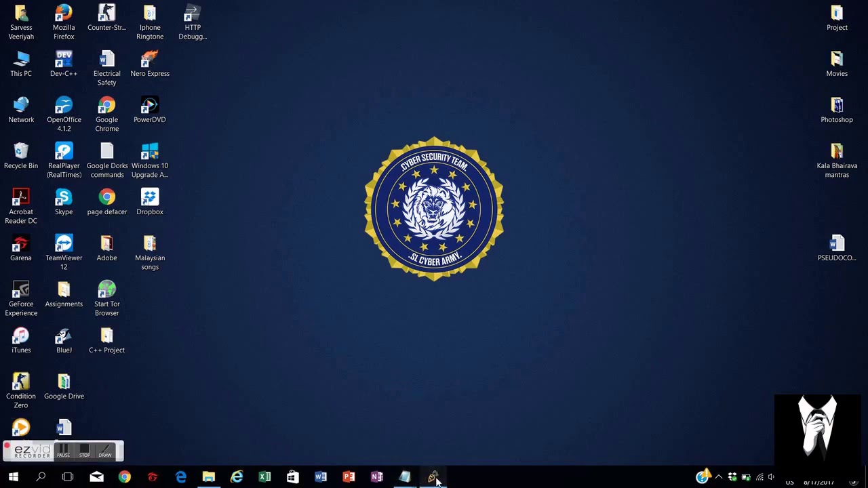868x488 pixels.
Task: Open the volume speaker tray icon
Action: (771, 477)
